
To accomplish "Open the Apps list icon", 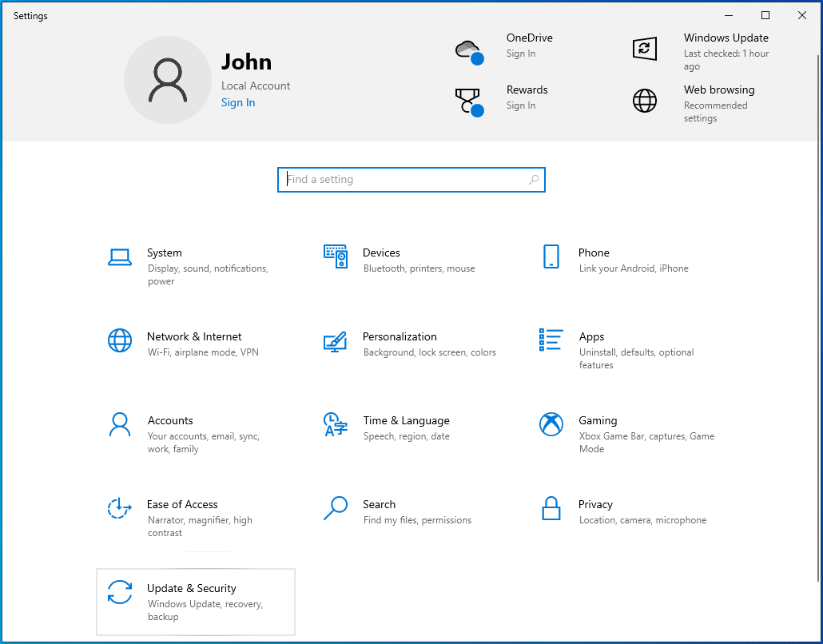I will 551,340.
